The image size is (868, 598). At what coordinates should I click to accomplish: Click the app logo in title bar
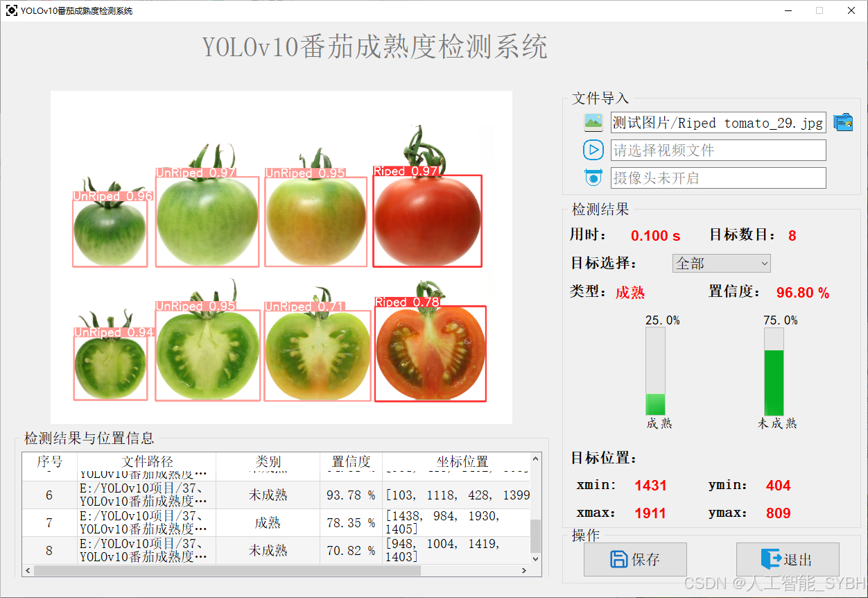(11, 10)
